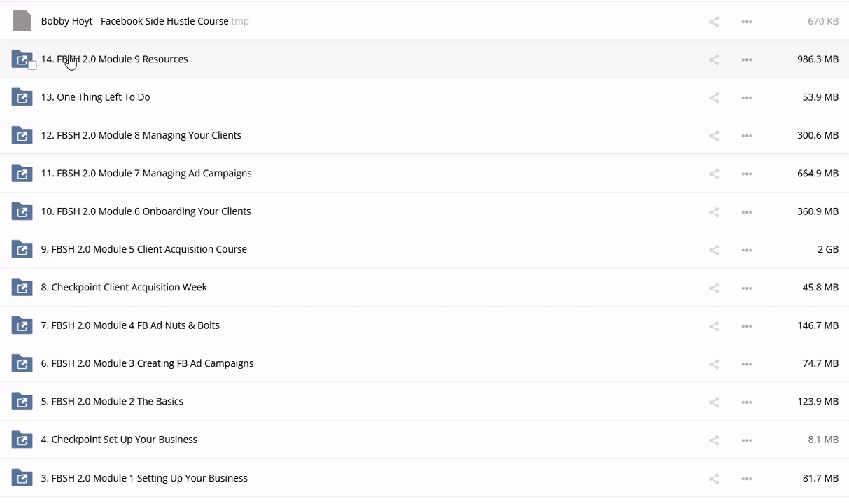
Task: Tick the checkbox on Module 9 Resources folder
Action: (x=32, y=66)
